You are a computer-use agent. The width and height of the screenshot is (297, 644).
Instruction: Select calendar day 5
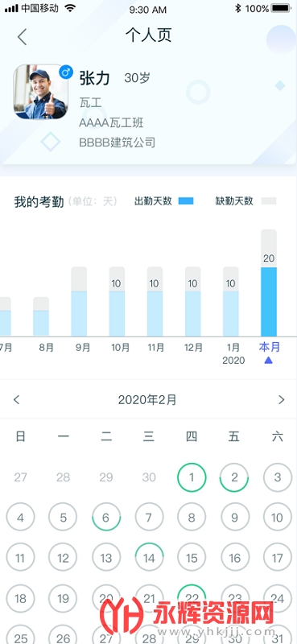(x=63, y=518)
